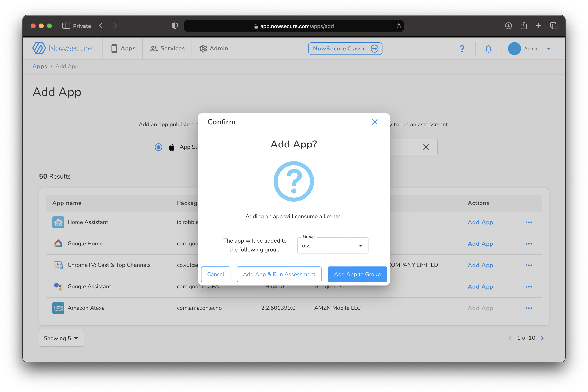Open the Showing 5 page size dropdown
Image resolution: width=588 pixels, height=392 pixels.
pos(61,338)
